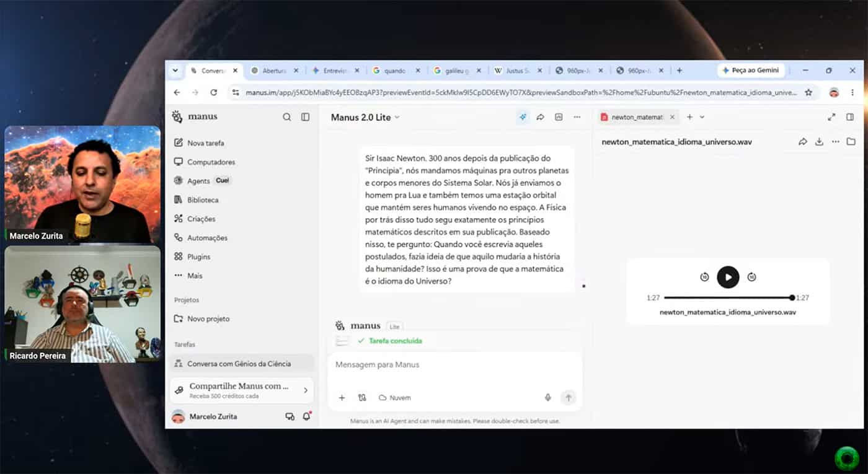This screenshot has height=474, width=868.
Task: Open the notifications bell
Action: tap(306, 416)
